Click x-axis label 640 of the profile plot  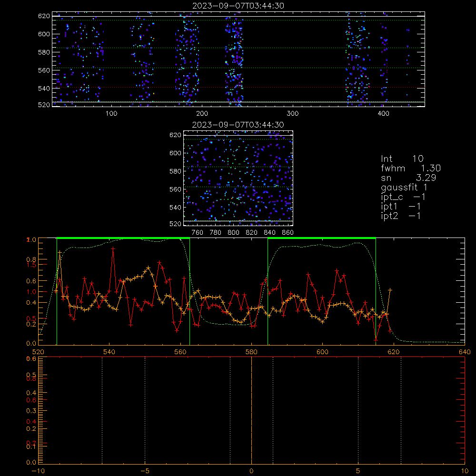(465, 352)
